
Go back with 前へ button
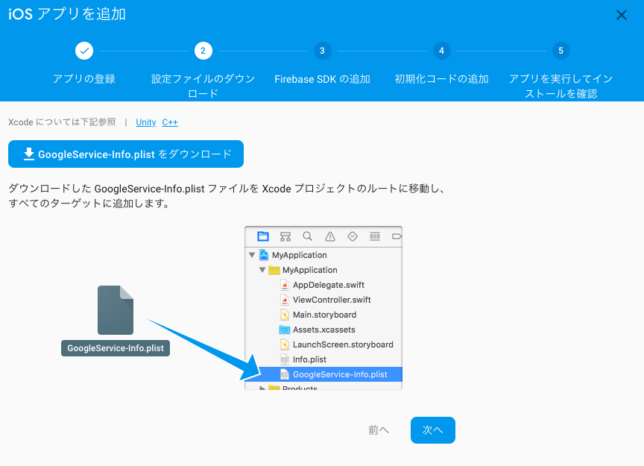pyautogui.click(x=378, y=430)
